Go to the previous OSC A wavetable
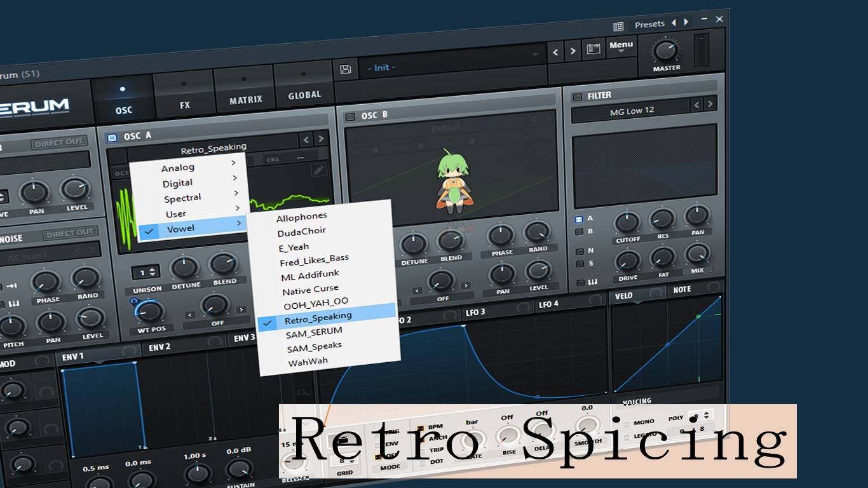 (x=306, y=140)
